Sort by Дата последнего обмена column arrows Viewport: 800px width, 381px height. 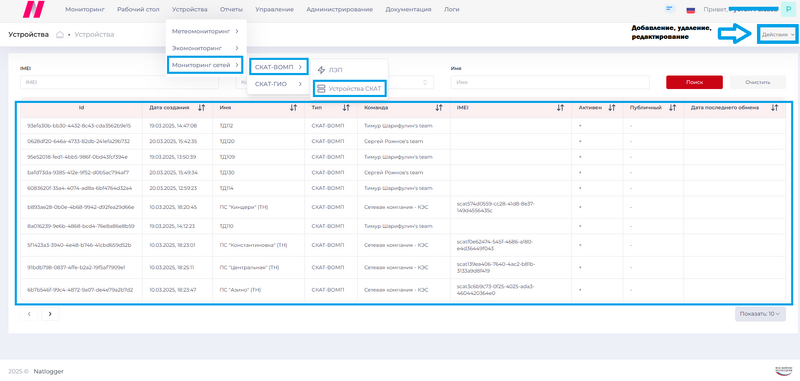(774, 108)
